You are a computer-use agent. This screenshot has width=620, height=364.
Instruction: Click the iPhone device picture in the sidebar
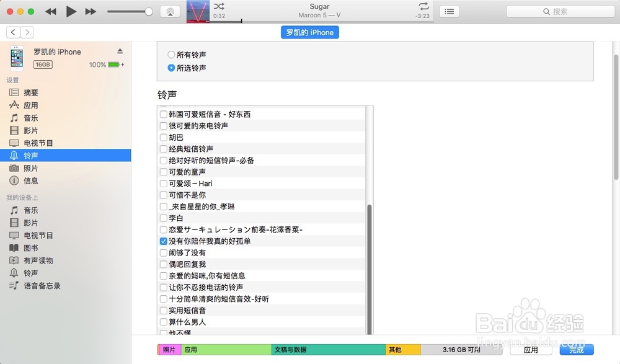coord(17,58)
